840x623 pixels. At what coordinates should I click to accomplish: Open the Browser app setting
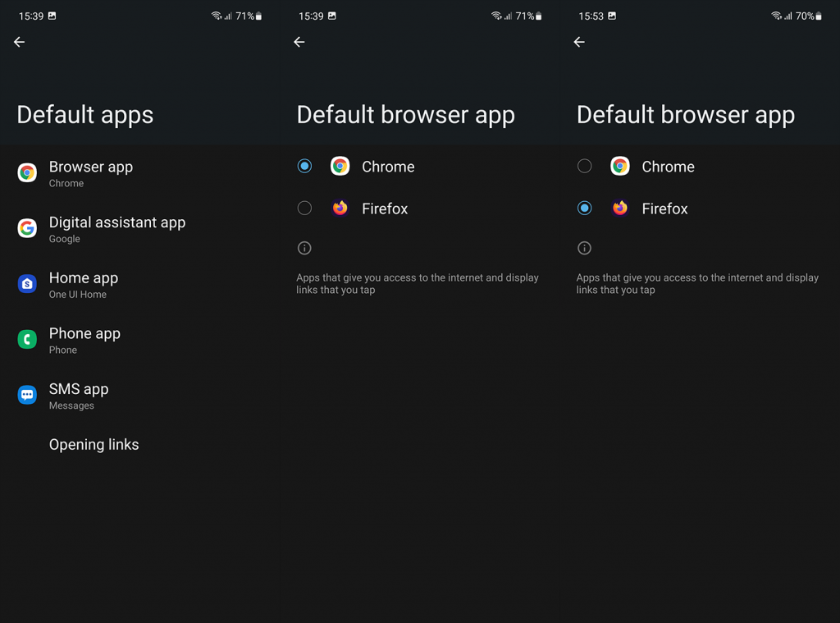(139, 173)
